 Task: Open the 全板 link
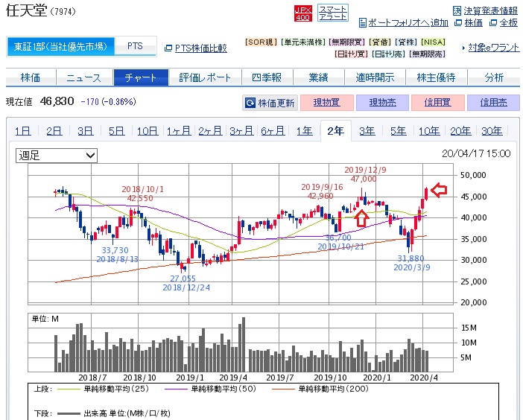tap(509, 22)
